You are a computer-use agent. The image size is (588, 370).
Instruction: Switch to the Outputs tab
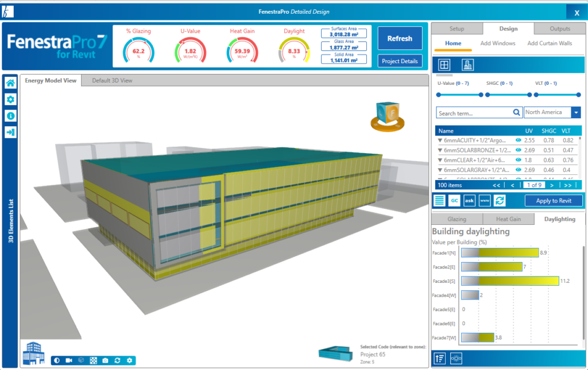click(560, 29)
